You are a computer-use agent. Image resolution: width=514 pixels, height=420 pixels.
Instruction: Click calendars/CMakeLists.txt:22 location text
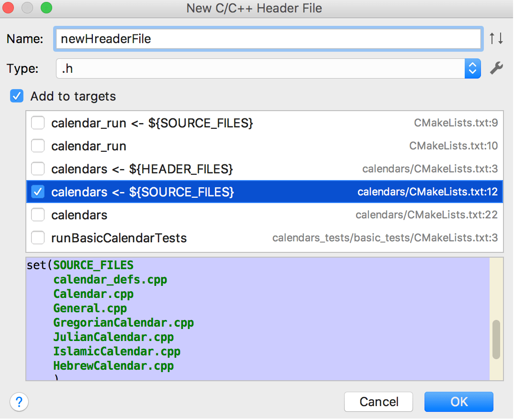[x=427, y=215]
